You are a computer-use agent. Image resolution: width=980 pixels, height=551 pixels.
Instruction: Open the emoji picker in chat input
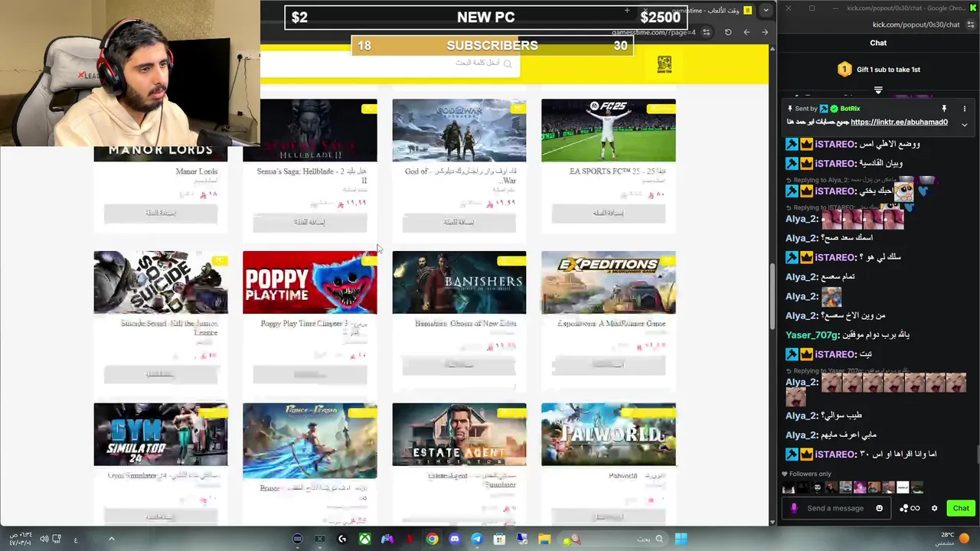879,508
